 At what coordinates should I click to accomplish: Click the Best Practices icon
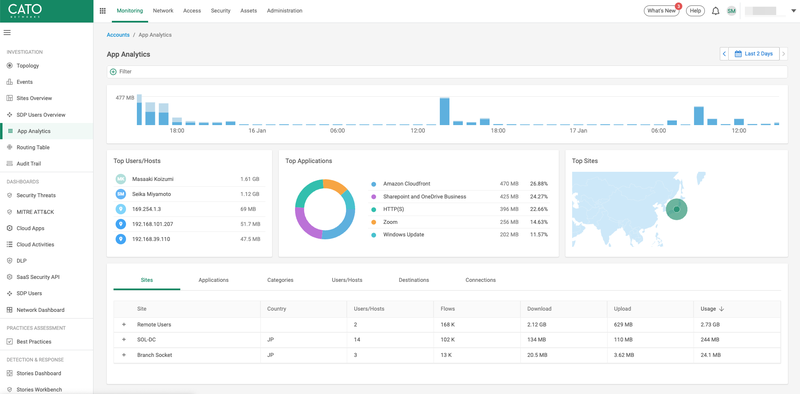pos(10,341)
